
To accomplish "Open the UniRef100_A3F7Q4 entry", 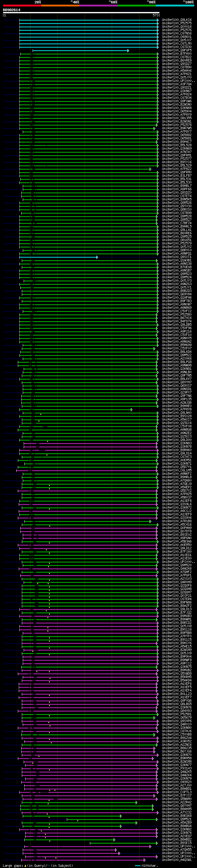I will point(176,84).
